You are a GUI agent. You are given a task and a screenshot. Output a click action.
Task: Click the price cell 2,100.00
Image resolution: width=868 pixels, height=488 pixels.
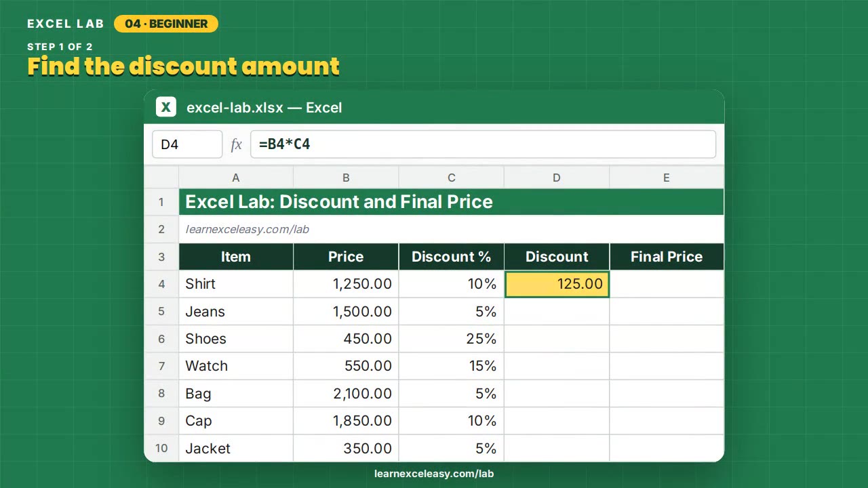click(346, 394)
